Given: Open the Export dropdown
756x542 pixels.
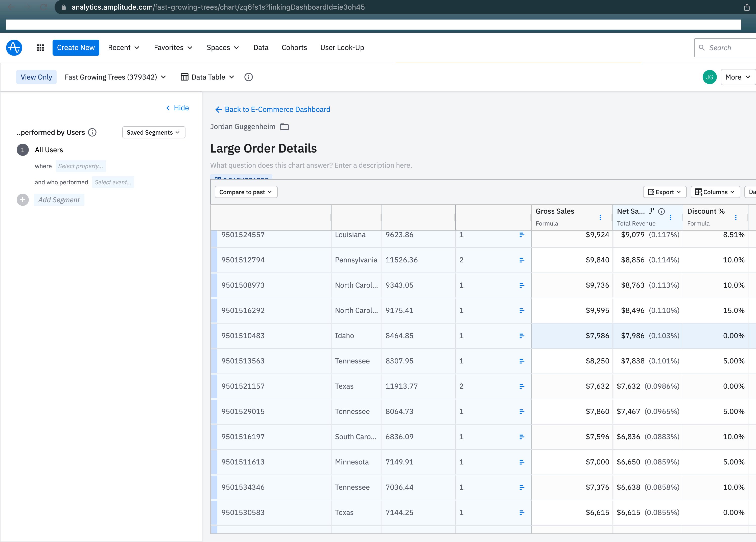Looking at the screenshot, I should point(664,192).
